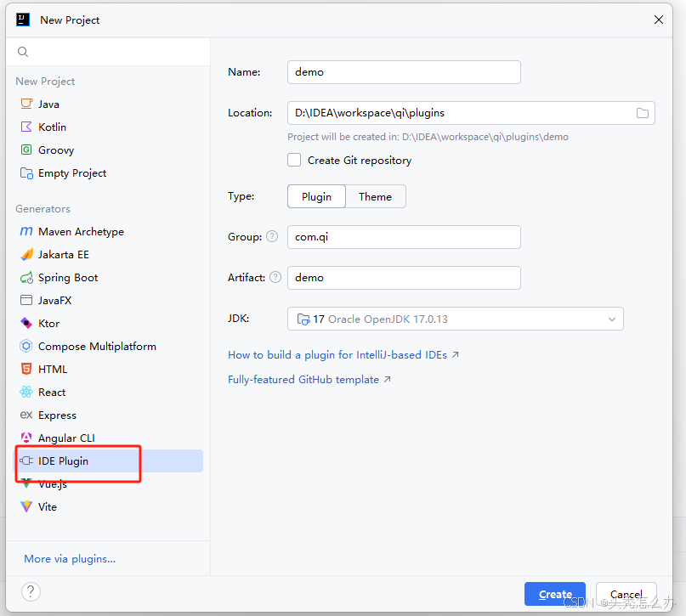Open More via plugins link
The image size is (686, 616).
click(70, 559)
